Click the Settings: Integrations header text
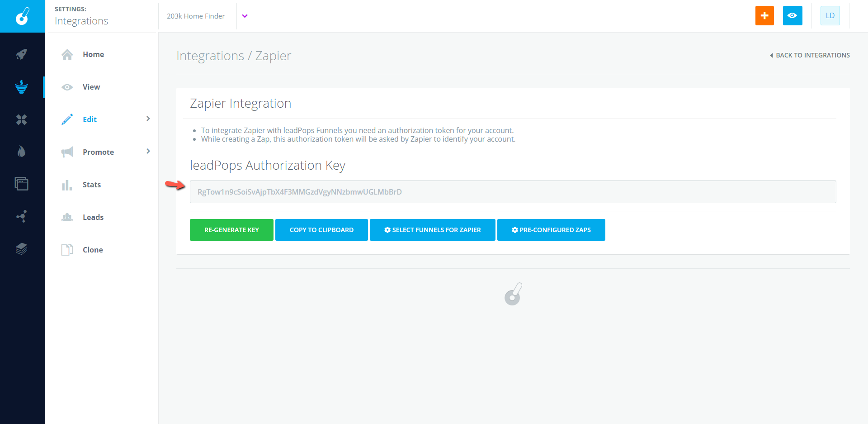Image resolution: width=868 pixels, height=424 pixels. (x=81, y=16)
